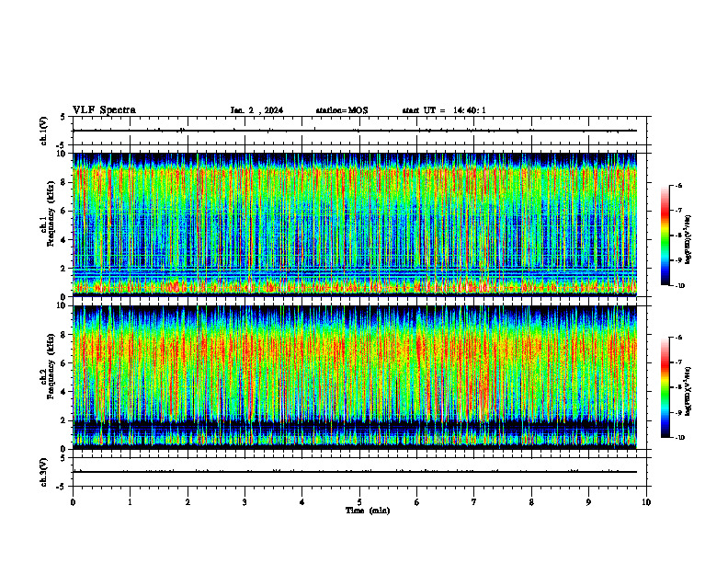Click time axis tick label '0'

pos(73,502)
